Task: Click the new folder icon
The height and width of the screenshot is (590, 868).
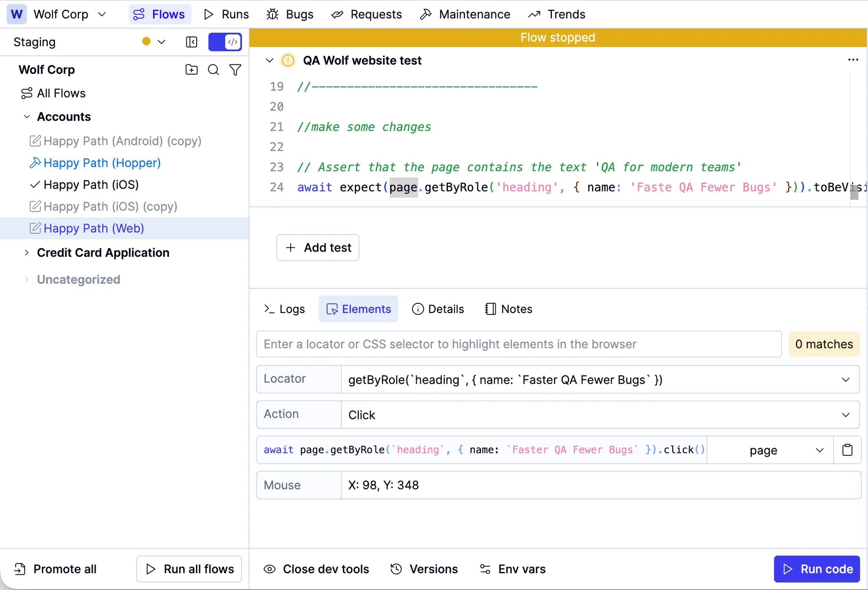Action: (192, 70)
